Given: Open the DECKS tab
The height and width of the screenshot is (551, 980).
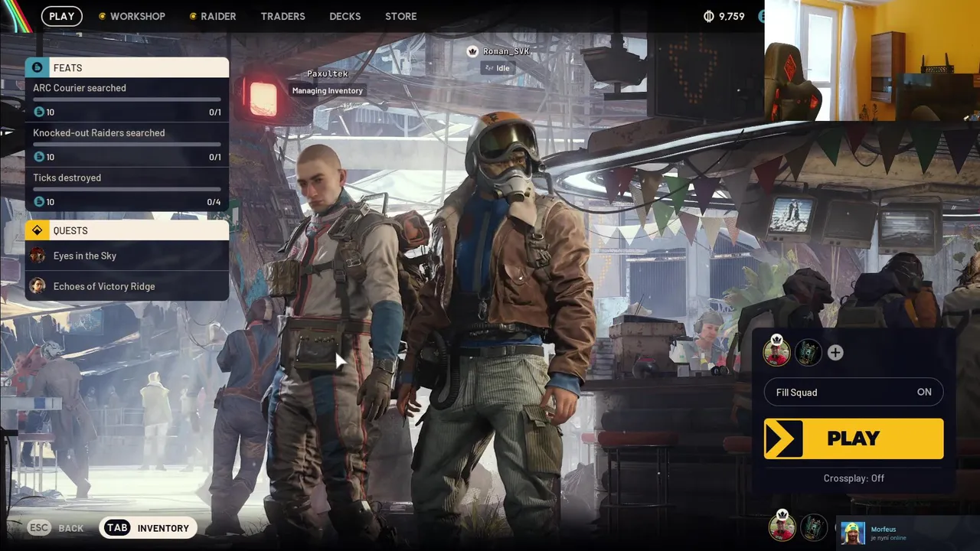Looking at the screenshot, I should coord(345,16).
